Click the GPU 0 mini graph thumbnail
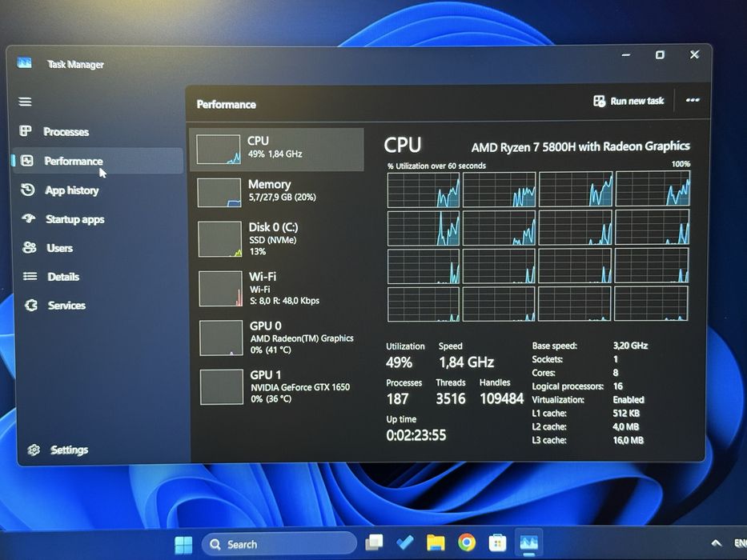 tap(221, 338)
